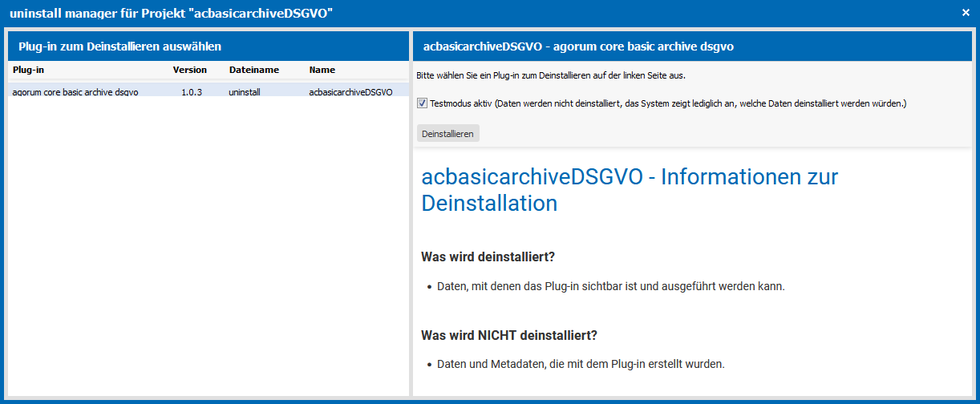Image resolution: width=980 pixels, height=404 pixels.
Task: Click the bullet text about Daten und Metadaten
Action: [x=581, y=364]
